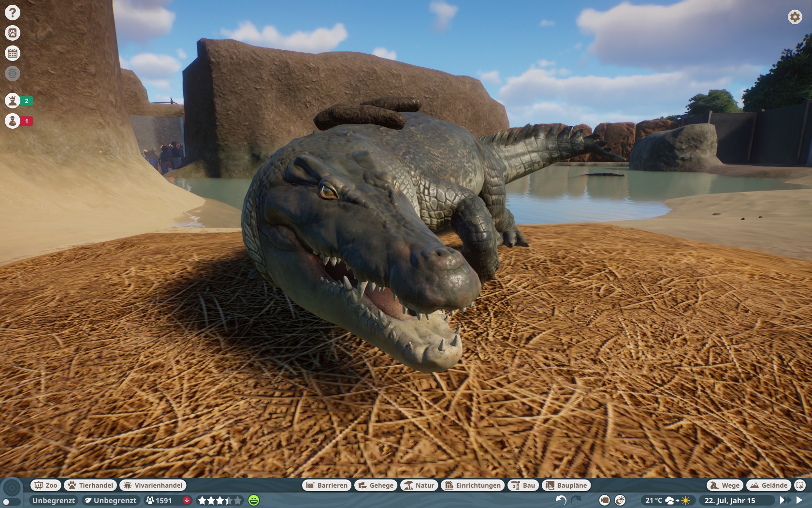Viewport: 812px width, 508px height.
Task: Toggle the day-night cycle icon
Action: 620,500
